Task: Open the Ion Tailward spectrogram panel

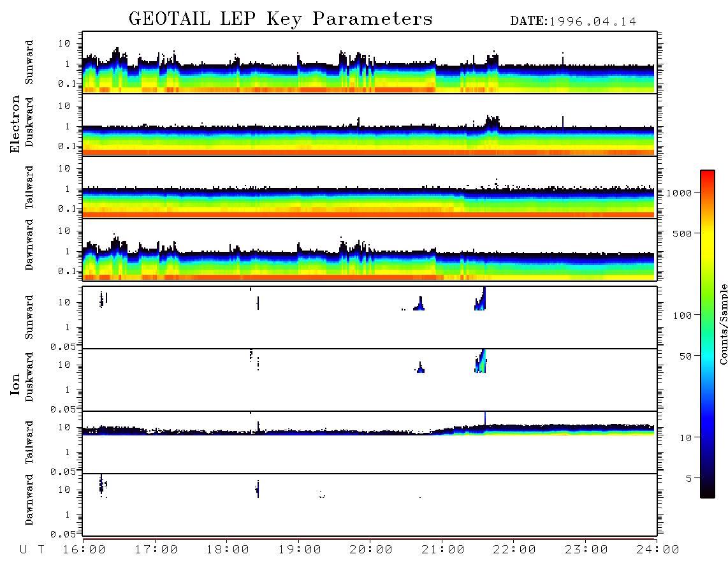Action: 370,442
